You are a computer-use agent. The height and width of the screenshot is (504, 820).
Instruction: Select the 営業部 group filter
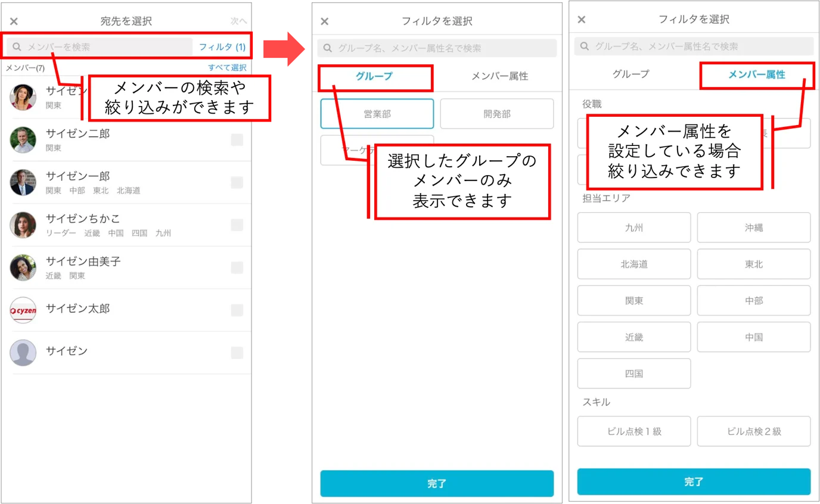coord(377,114)
